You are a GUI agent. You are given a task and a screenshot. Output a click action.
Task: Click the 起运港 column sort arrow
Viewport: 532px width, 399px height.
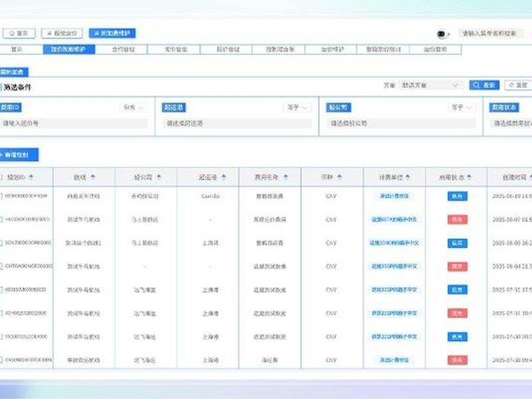pyautogui.click(x=223, y=177)
